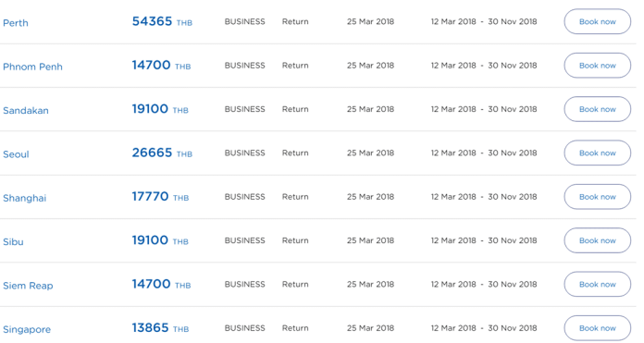Book the Singapore flight now
The width and height of the screenshot is (644, 343).
(x=597, y=328)
